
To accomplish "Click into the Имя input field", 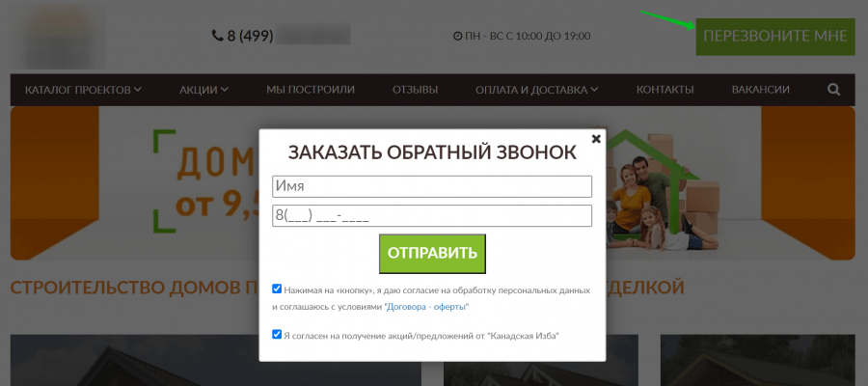I will [x=431, y=186].
